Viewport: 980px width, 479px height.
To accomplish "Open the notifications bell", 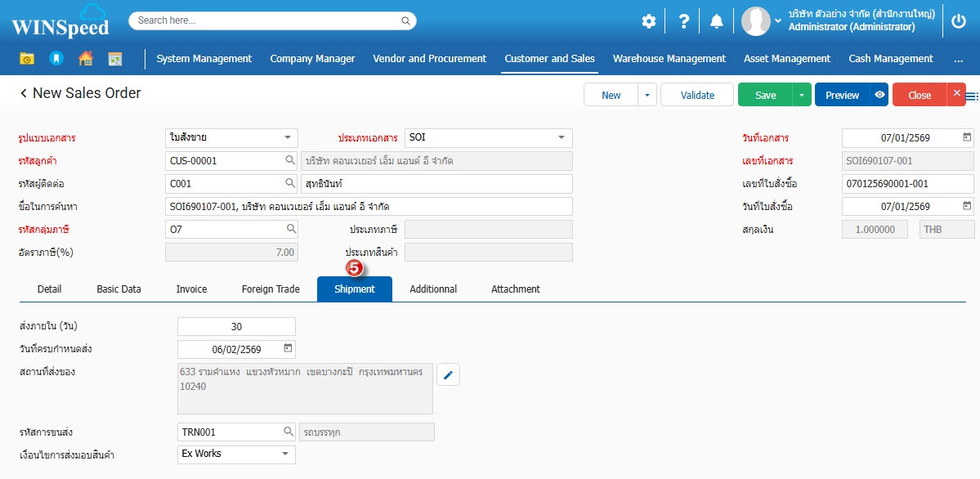I will click(x=716, y=21).
